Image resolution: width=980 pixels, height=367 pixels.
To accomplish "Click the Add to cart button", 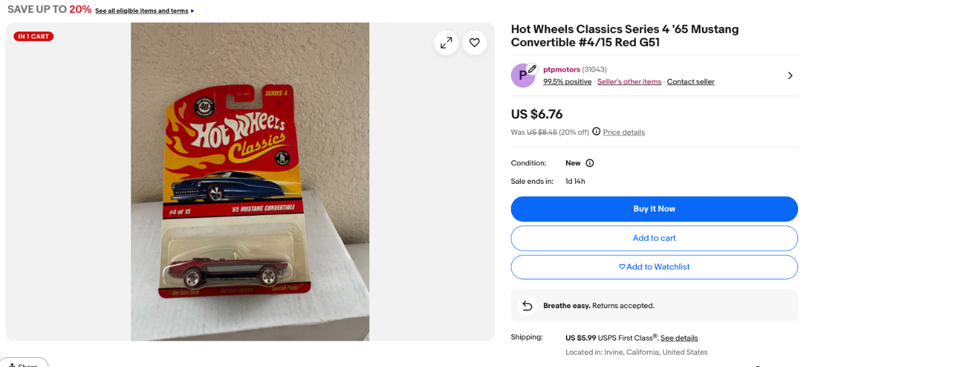I will pos(654,238).
